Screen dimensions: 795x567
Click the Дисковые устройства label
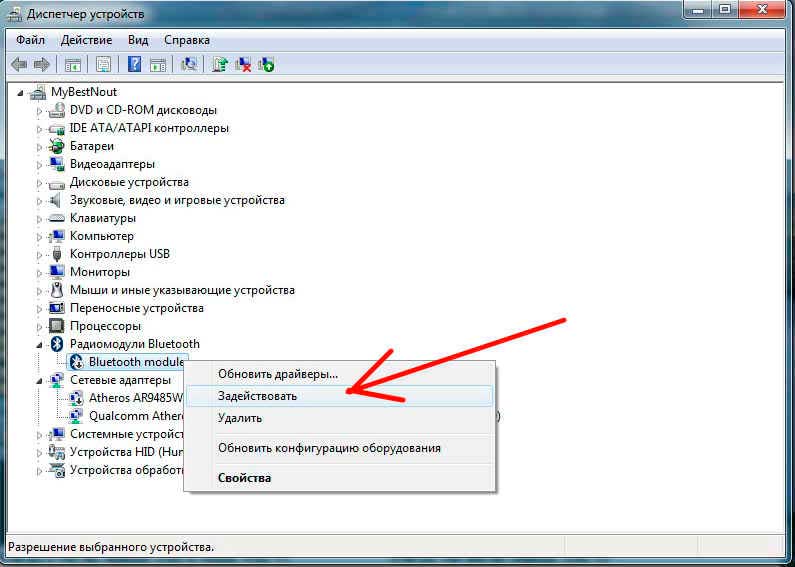tap(129, 182)
